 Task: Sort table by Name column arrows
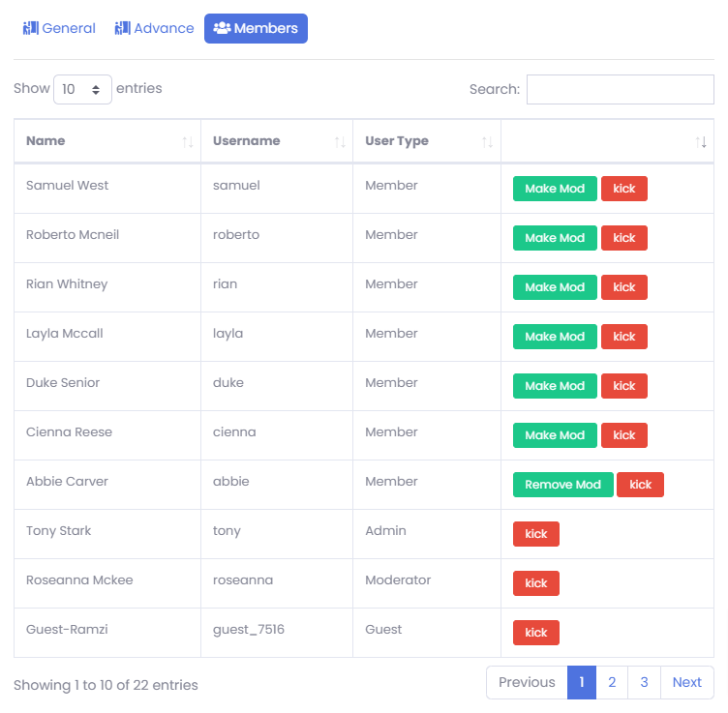188,141
